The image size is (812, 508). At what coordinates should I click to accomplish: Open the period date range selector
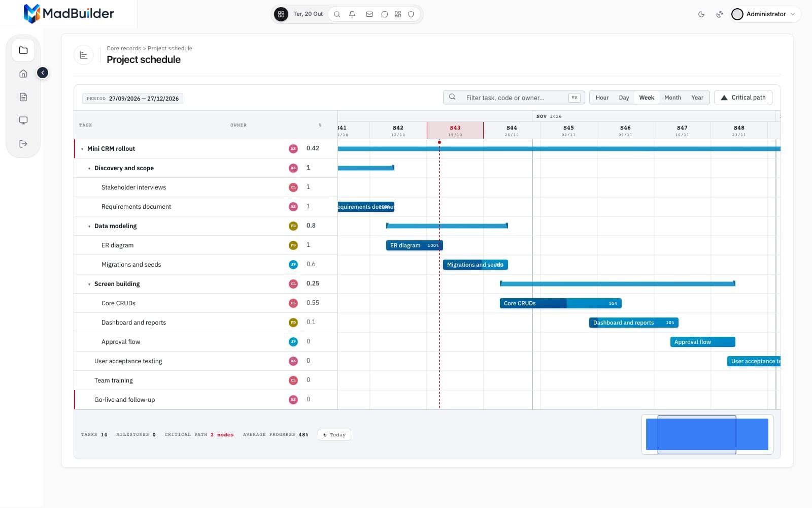point(132,99)
